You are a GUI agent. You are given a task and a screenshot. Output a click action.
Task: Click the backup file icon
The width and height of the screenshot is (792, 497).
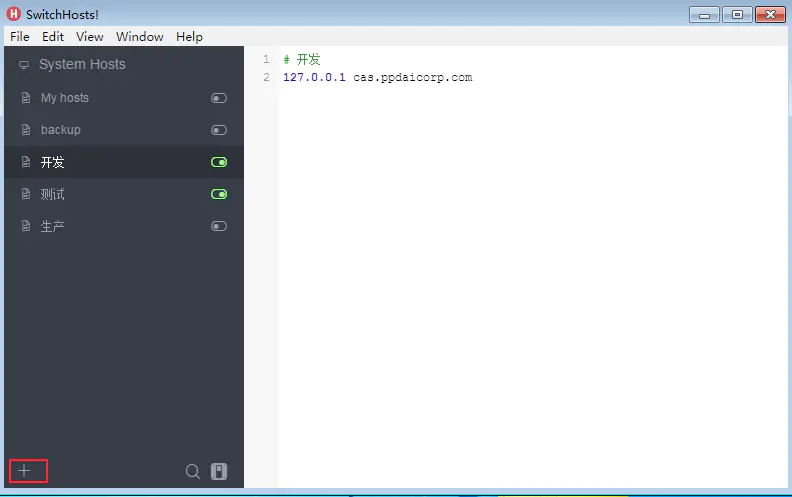26,130
